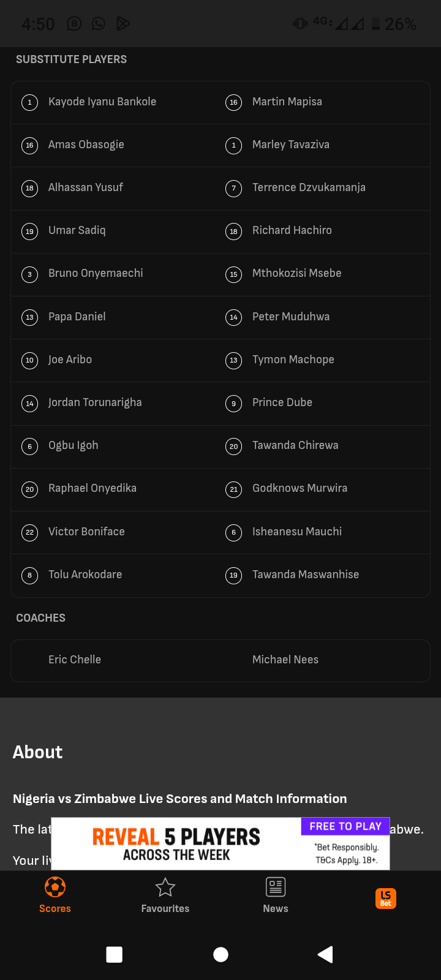Open the Reveal 5 Players ad banner
Image resolution: width=441 pixels, height=980 pixels.
coord(176,844)
